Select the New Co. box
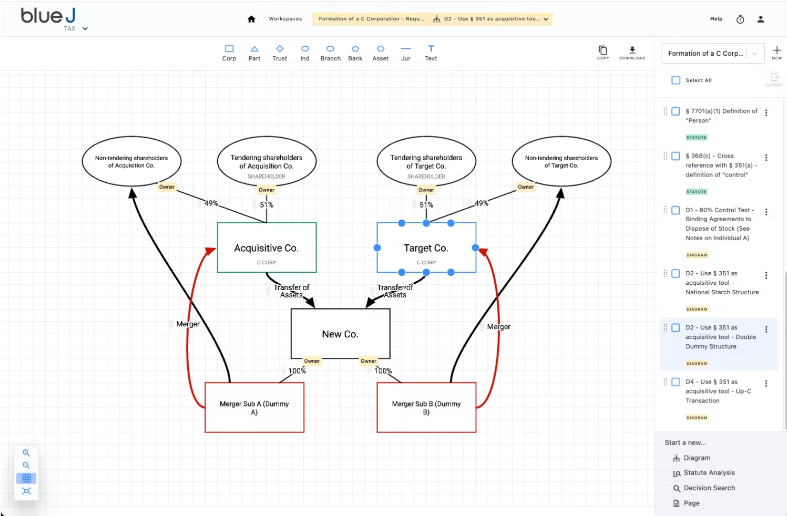The image size is (787, 516). tap(340, 334)
